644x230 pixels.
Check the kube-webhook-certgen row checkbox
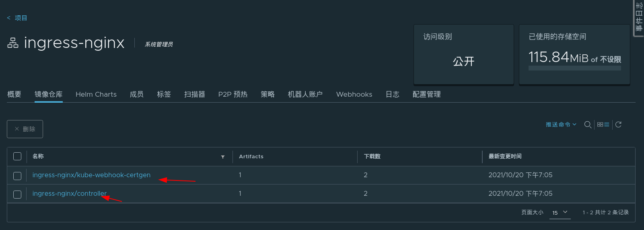[17, 176]
